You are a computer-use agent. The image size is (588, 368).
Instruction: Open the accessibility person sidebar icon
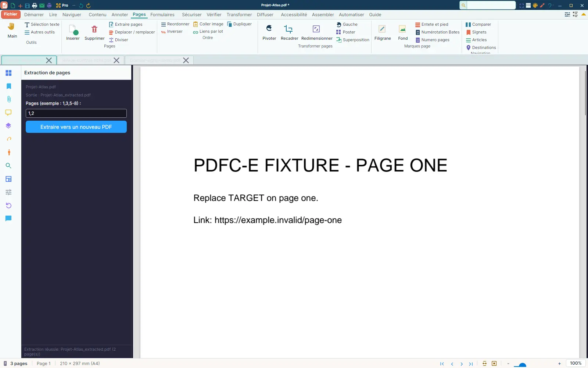[8, 152]
